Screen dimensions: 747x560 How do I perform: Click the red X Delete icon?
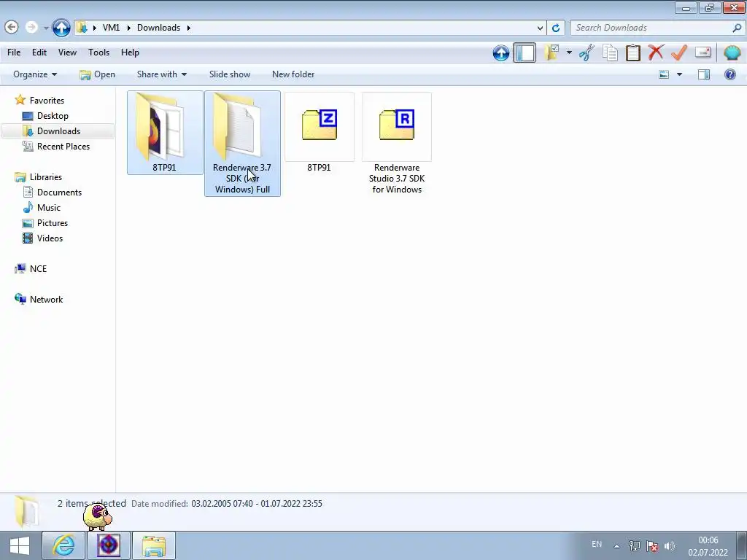tap(656, 52)
